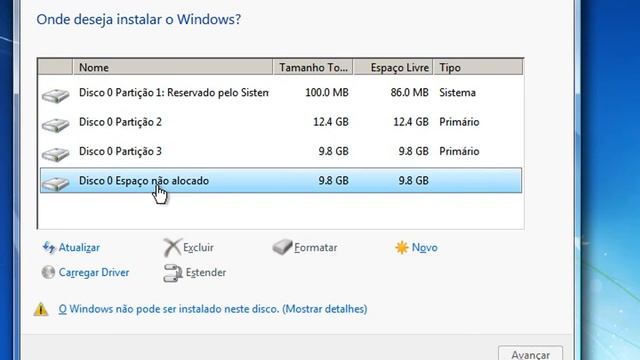Screen dimensions: 640x360
Task: Click the Carregar Driver disc icon
Action: pyautogui.click(x=48, y=272)
